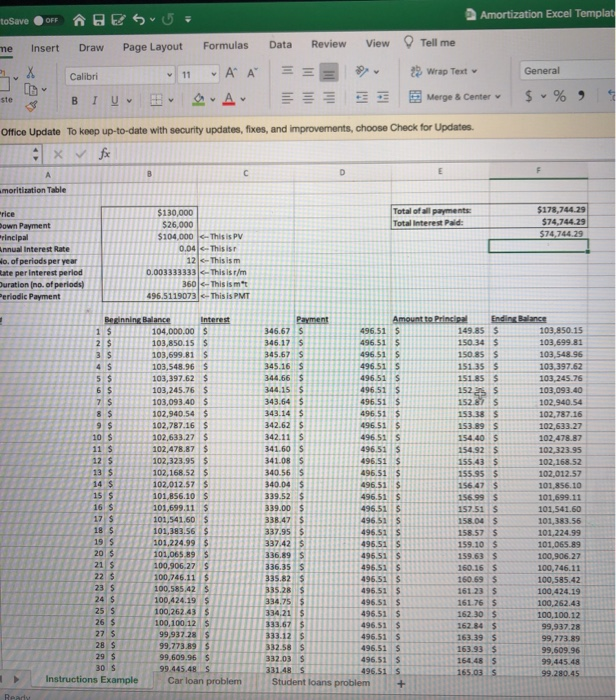The width and height of the screenshot is (616, 700).
Task: Click the Percent Style icon
Action: (x=559, y=96)
